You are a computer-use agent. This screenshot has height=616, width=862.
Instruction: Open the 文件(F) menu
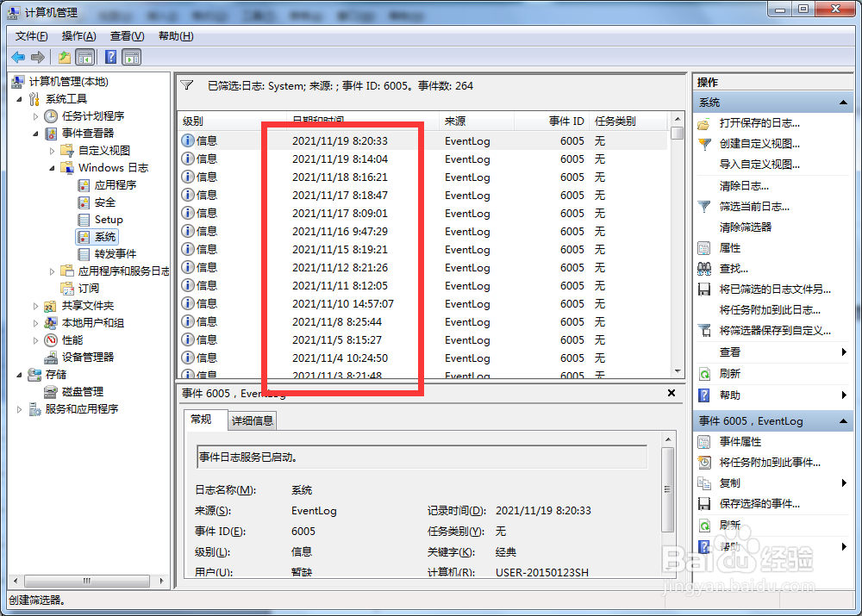31,36
